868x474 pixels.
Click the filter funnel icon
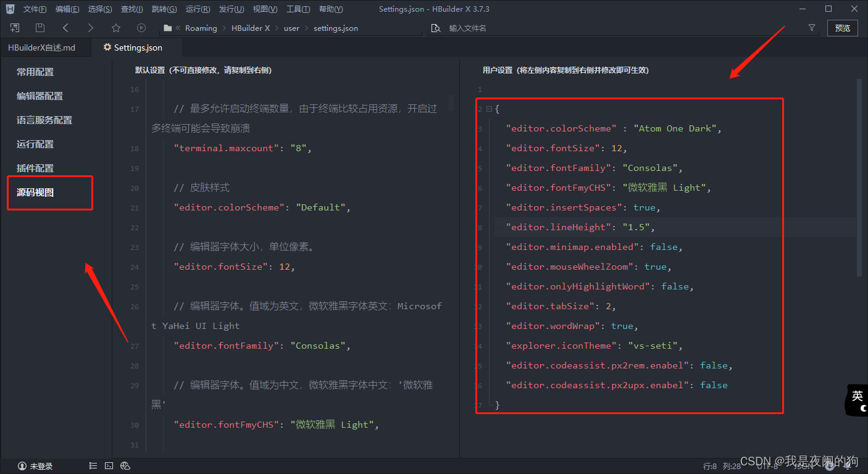click(812, 28)
